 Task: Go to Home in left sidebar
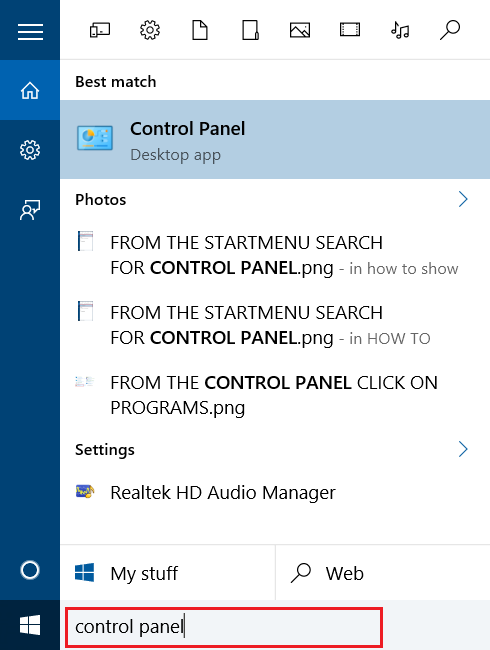tap(30, 90)
